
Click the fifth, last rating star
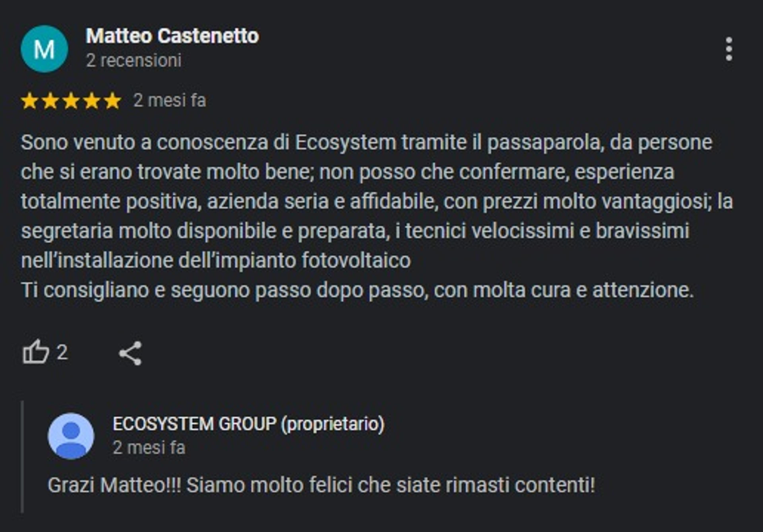coord(113,101)
